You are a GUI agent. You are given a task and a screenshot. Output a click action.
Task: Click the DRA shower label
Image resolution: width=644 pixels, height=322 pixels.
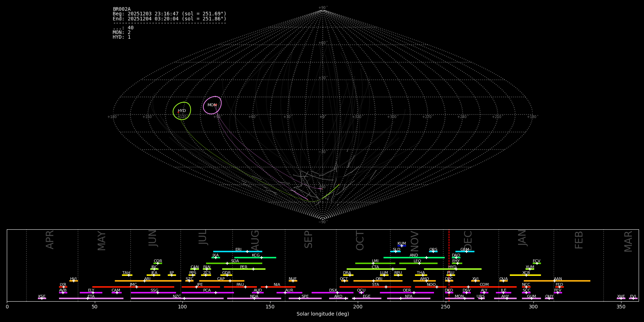(x=347, y=273)
